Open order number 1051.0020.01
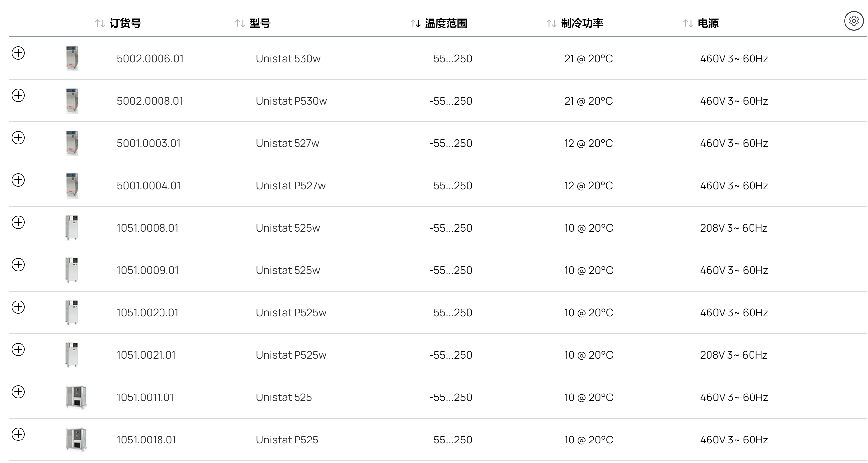This screenshot has height=463, width=868. point(148,313)
